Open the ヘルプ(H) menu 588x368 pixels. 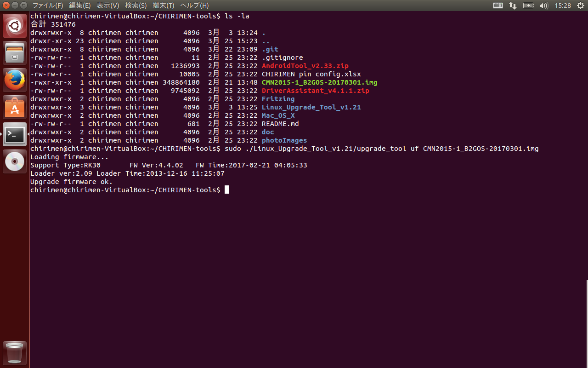(x=194, y=6)
